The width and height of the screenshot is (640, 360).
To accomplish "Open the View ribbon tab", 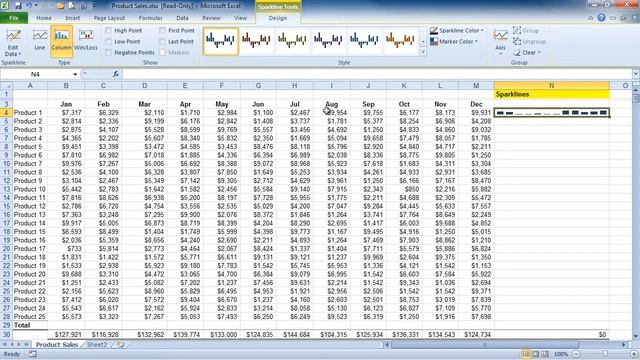I will 240,18.
